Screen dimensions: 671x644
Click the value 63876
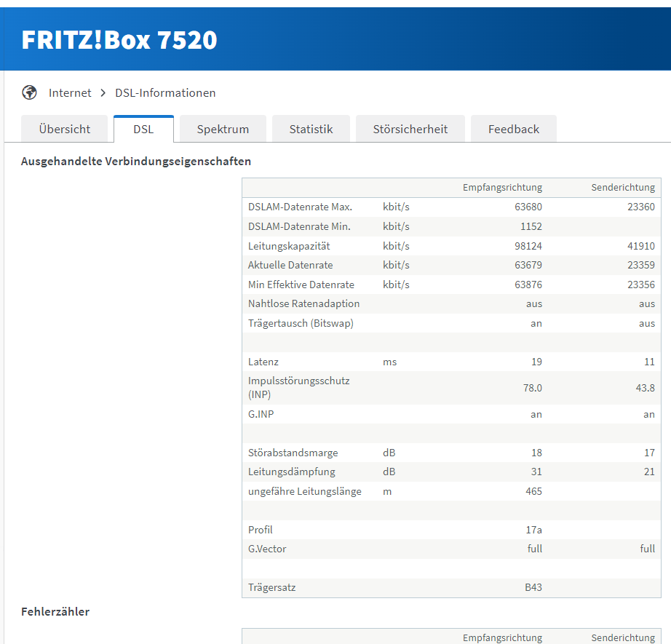528,285
